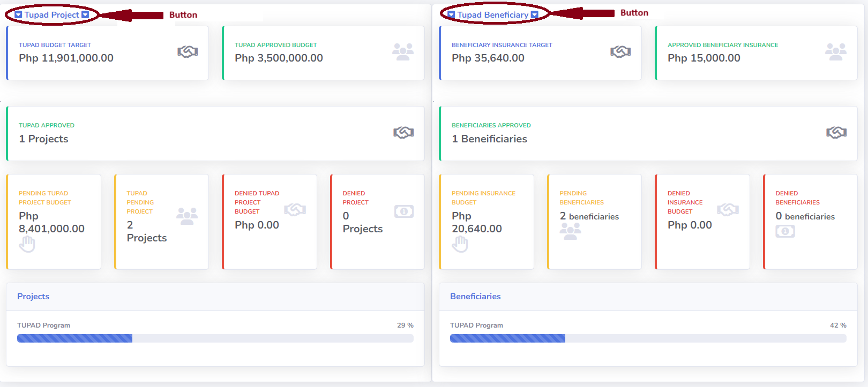The height and width of the screenshot is (387, 868).
Task: Click the 1 Beneificiaries text
Action: pyautogui.click(x=489, y=139)
